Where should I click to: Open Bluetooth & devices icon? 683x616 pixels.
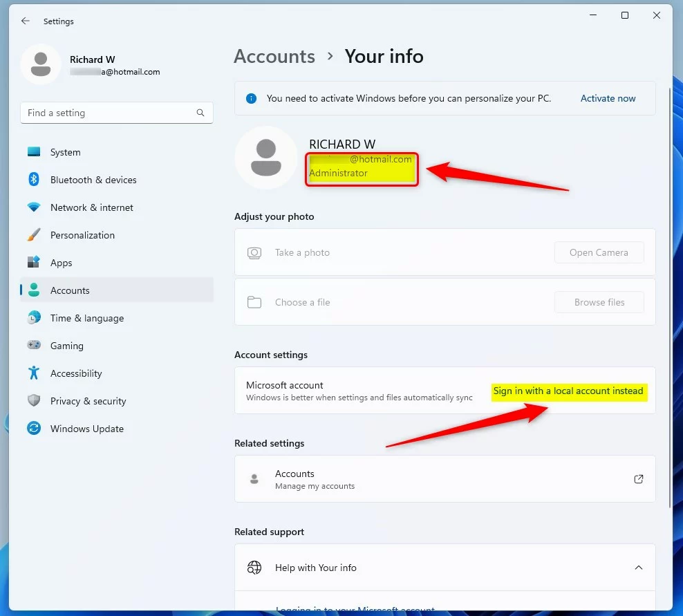[x=34, y=180]
